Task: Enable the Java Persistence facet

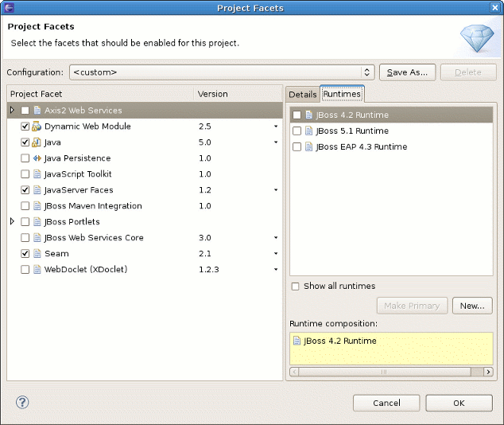Action: pos(25,158)
